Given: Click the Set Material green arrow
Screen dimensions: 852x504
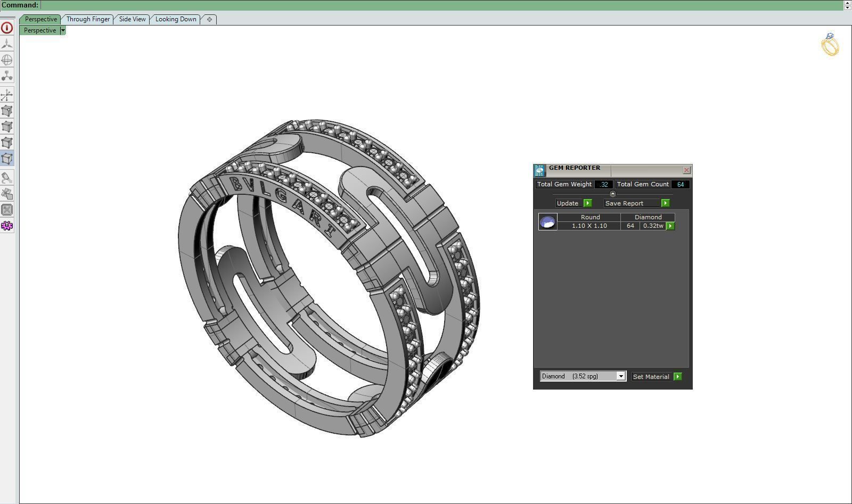Looking at the screenshot, I should 678,377.
